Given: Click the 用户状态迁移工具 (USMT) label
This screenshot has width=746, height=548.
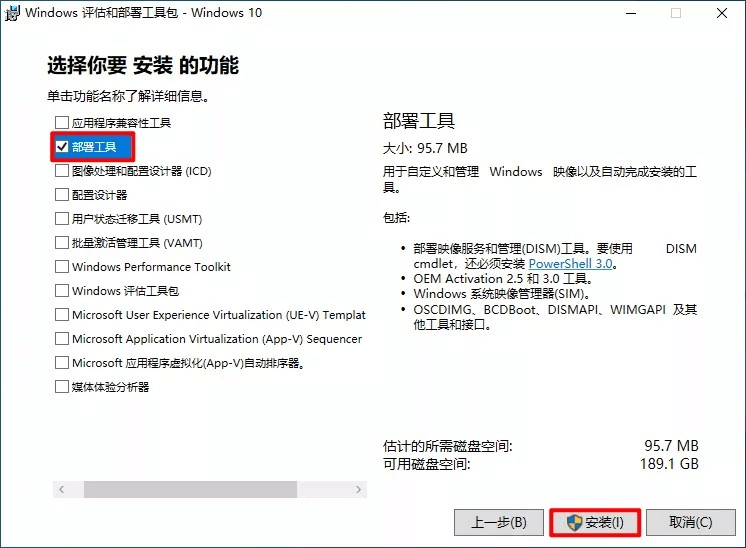Looking at the screenshot, I should [137, 219].
